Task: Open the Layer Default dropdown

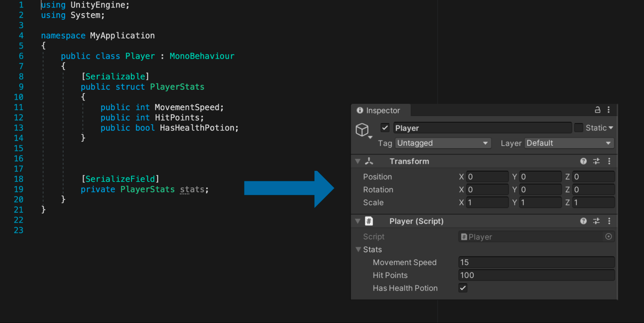Action: (x=569, y=143)
